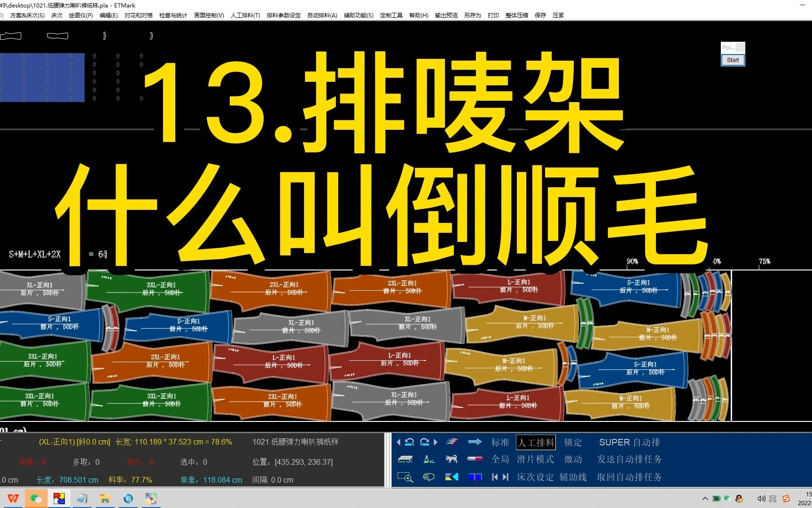Select the blue highlighted size table block

[x=42, y=77]
